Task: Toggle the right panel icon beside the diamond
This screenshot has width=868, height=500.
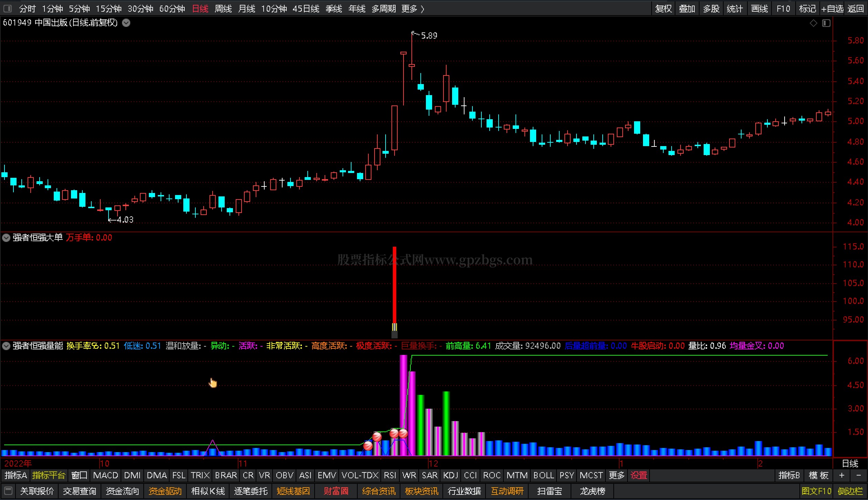Action: click(826, 23)
